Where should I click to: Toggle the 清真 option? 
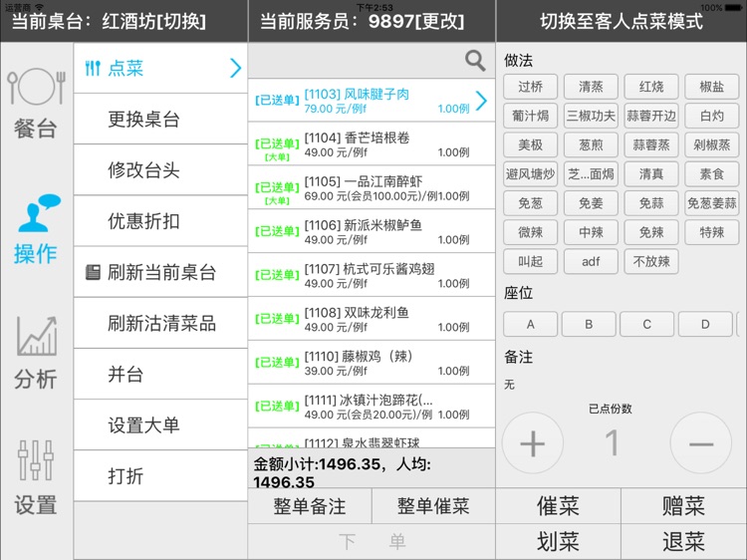(x=651, y=174)
